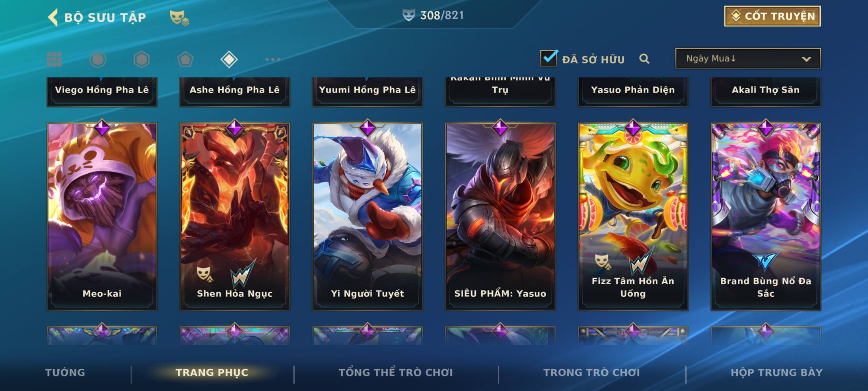Switch to Tổng Thể Trò Chơi tab
868x391 pixels.
[396, 373]
